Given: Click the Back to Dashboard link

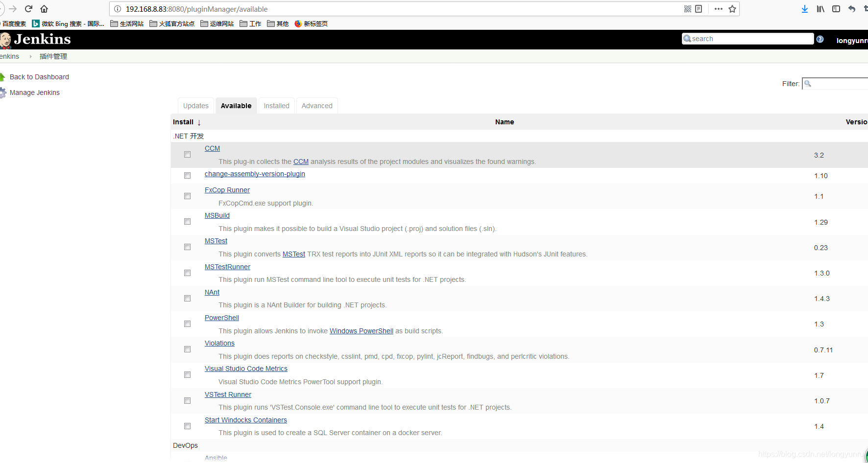Looking at the screenshot, I should (39, 77).
